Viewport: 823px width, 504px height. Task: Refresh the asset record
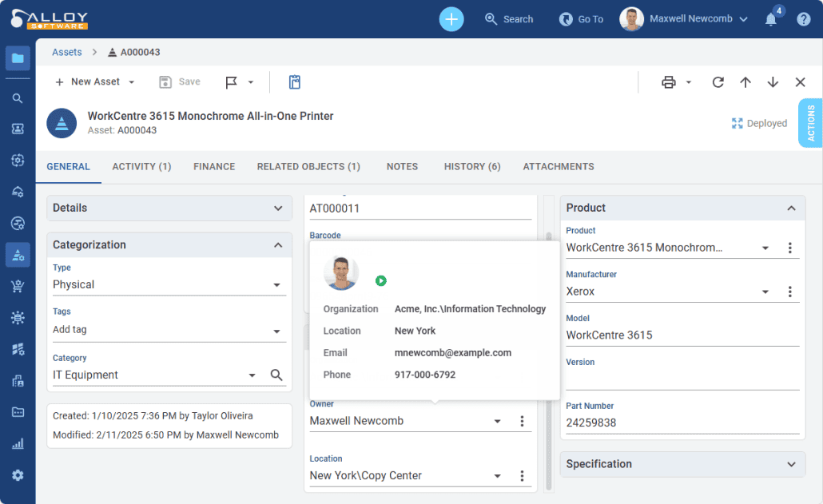718,81
